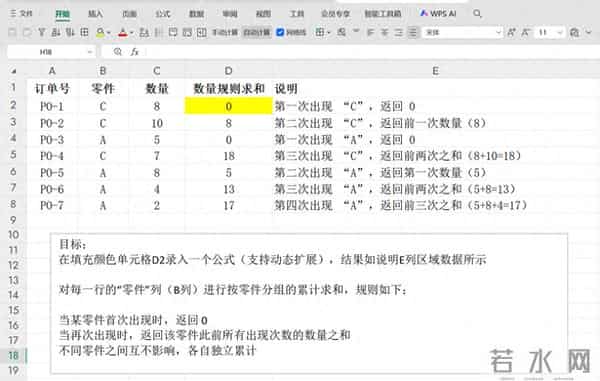
Task: Select column E header
Action: tap(435, 71)
